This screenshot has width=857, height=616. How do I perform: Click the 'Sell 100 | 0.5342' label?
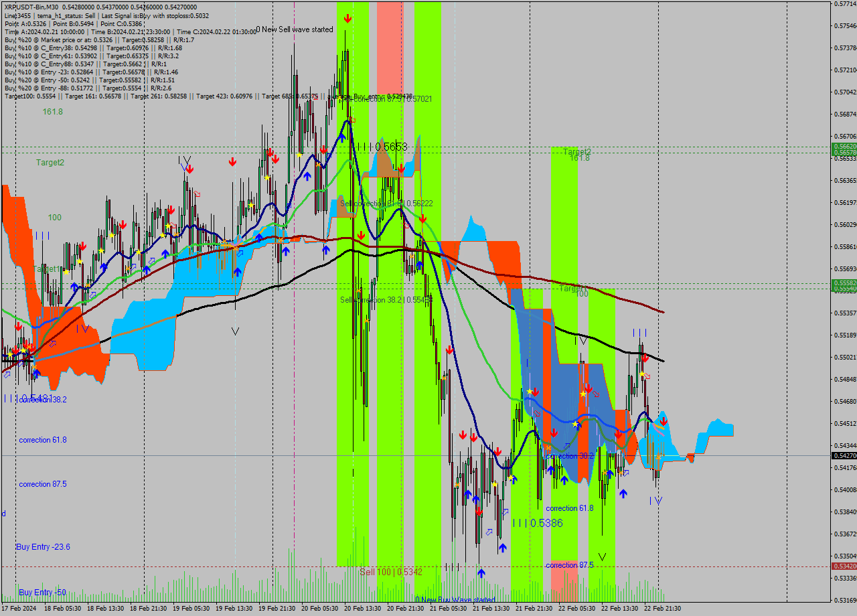(391, 572)
